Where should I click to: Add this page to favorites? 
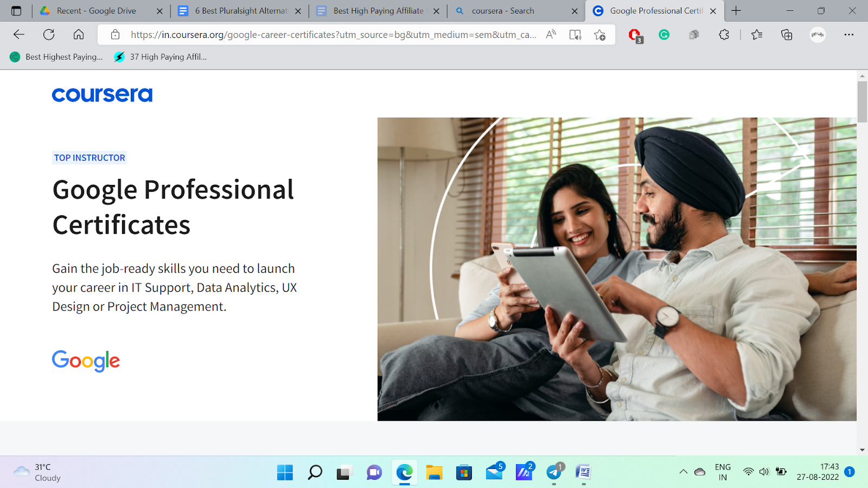click(x=599, y=35)
